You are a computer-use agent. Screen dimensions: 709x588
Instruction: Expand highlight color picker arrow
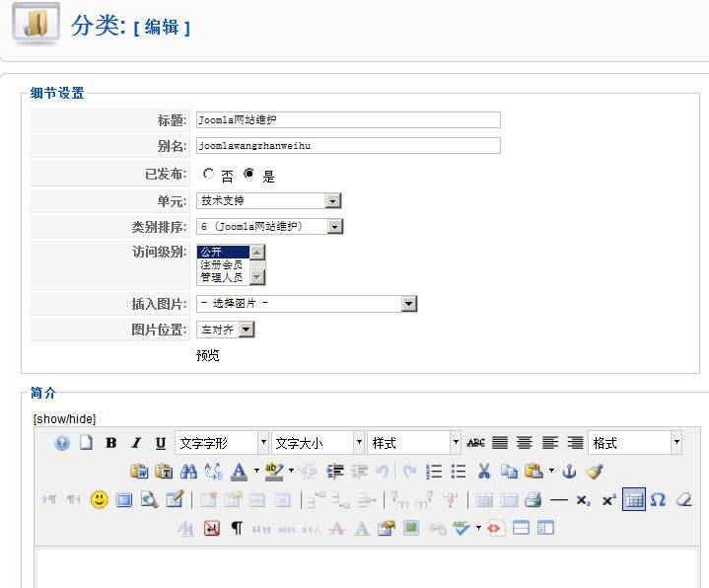pos(291,472)
